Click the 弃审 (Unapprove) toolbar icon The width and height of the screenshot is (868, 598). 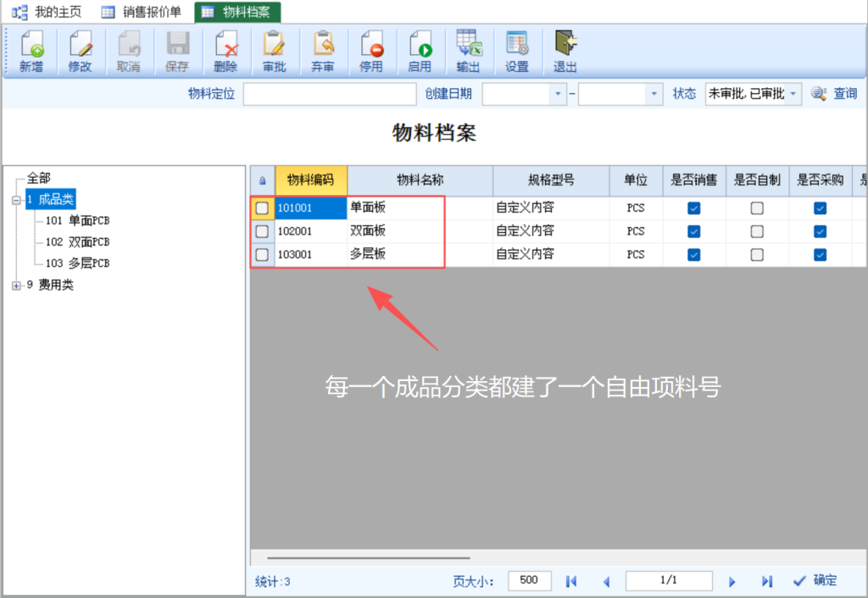pos(323,51)
